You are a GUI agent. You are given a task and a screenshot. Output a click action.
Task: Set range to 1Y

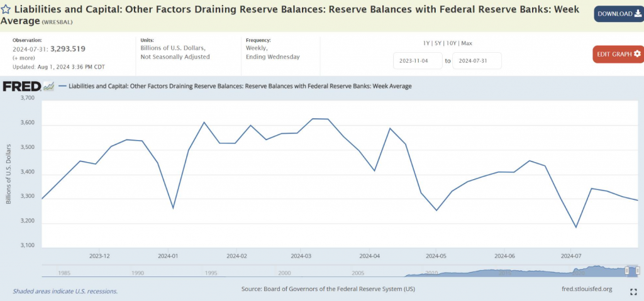click(x=427, y=43)
